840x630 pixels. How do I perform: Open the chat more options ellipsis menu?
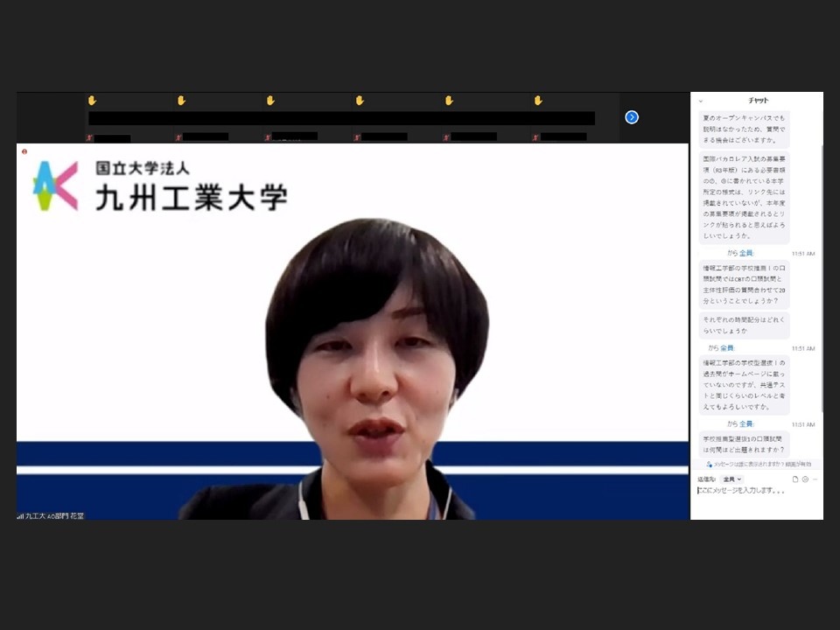click(x=815, y=479)
